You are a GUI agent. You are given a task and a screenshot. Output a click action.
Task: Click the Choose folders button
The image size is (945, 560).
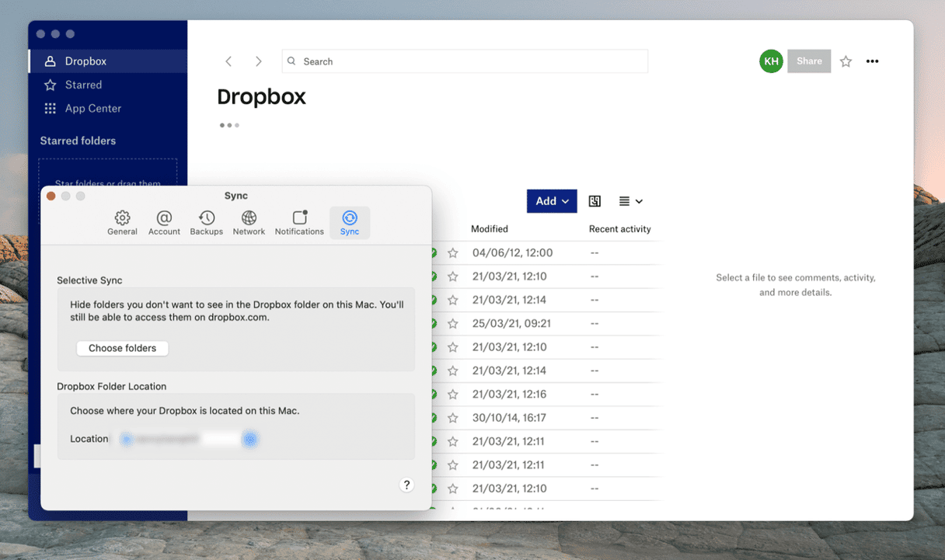(122, 348)
